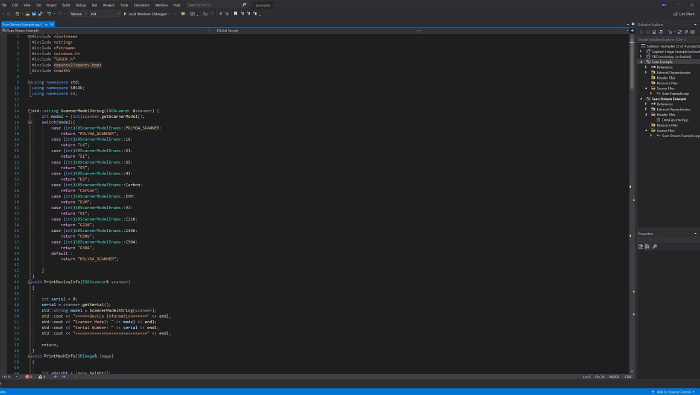Click the Property Pages wrench icon
700x395 pixels.
point(654,246)
